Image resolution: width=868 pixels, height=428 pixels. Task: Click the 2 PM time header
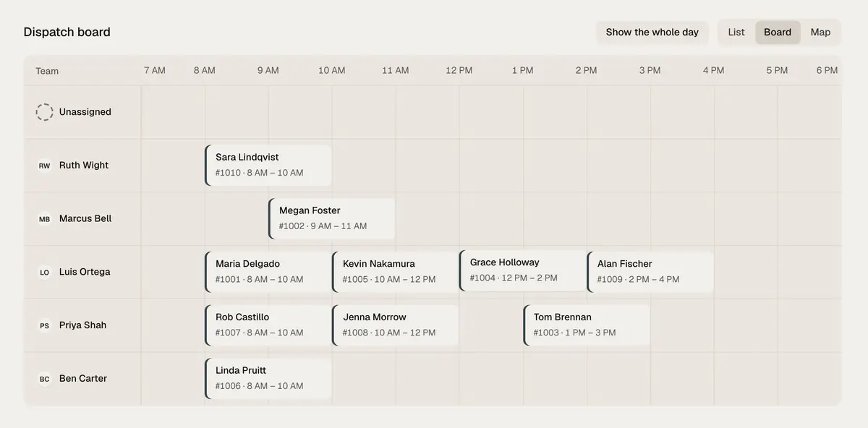coord(587,71)
